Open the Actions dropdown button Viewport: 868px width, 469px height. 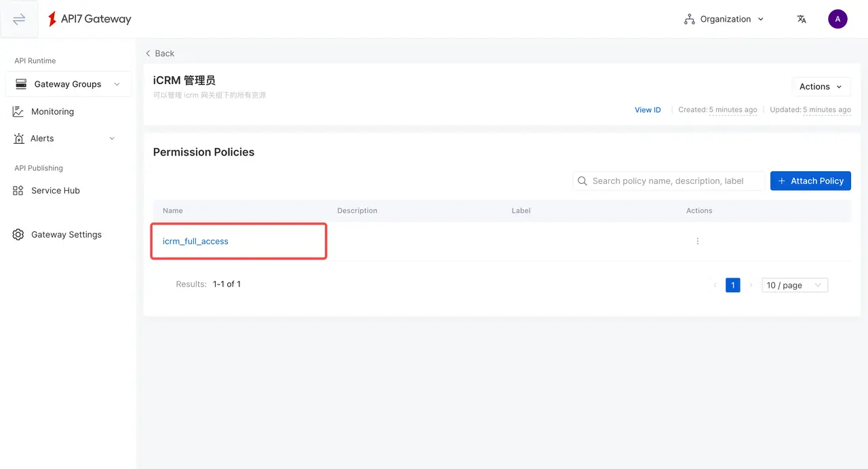pos(821,86)
